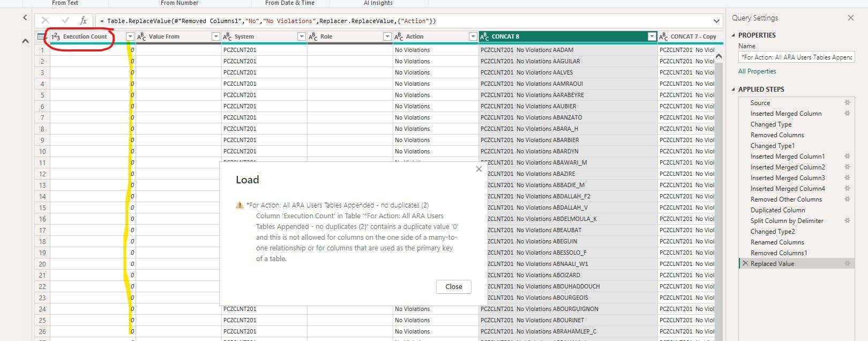Open settings gear for Replaced Value step

pos(847,263)
